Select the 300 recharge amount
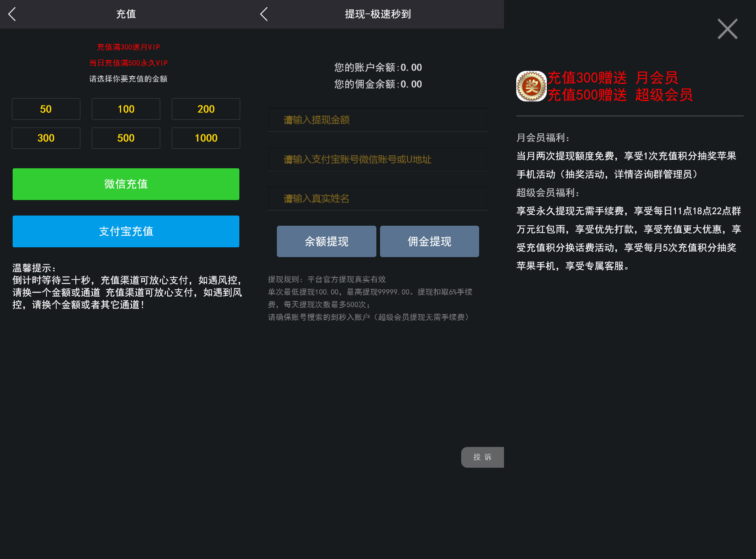This screenshot has width=756, height=559. (x=46, y=138)
